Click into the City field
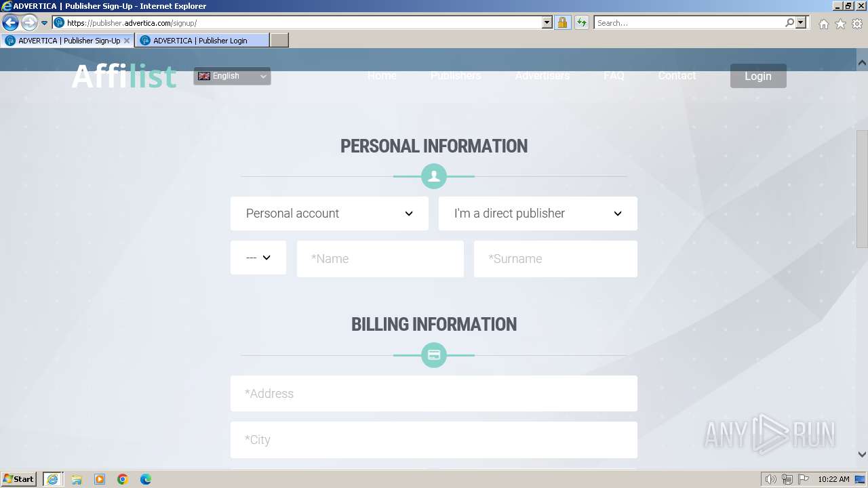The image size is (868, 488). [434, 440]
